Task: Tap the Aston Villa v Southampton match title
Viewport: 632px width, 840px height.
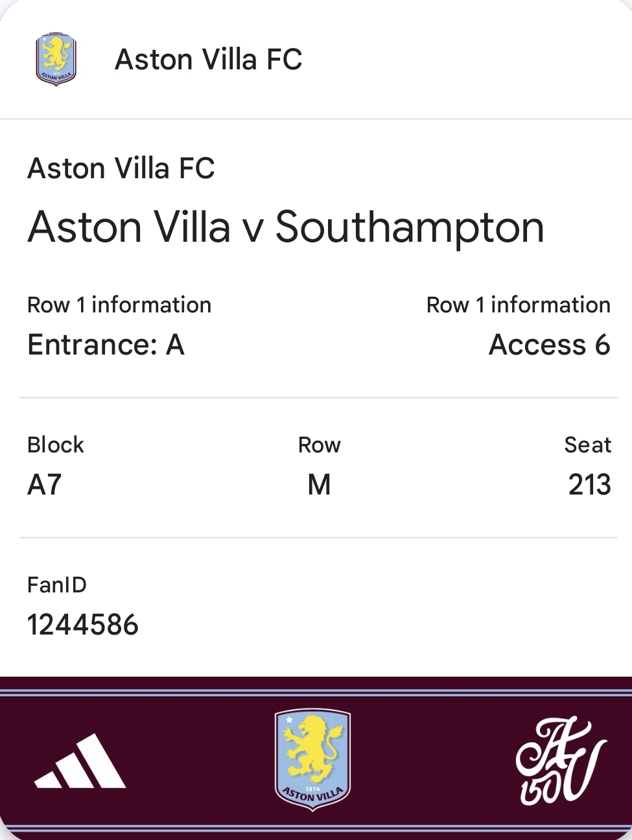Action: (x=286, y=227)
